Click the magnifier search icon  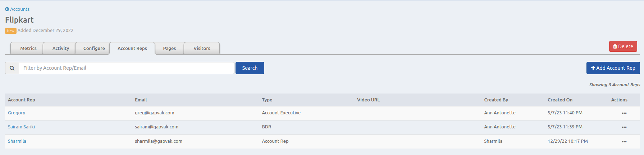coord(12,68)
